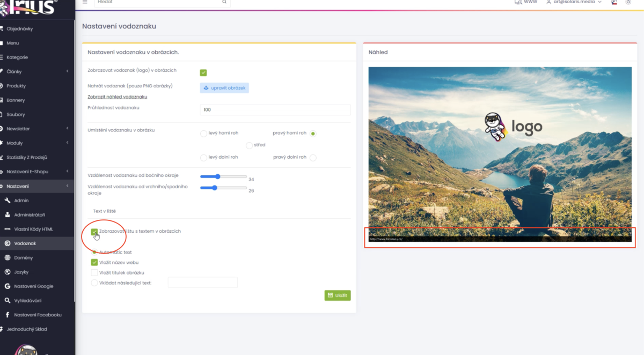Click the Náhled preview image

point(500,154)
